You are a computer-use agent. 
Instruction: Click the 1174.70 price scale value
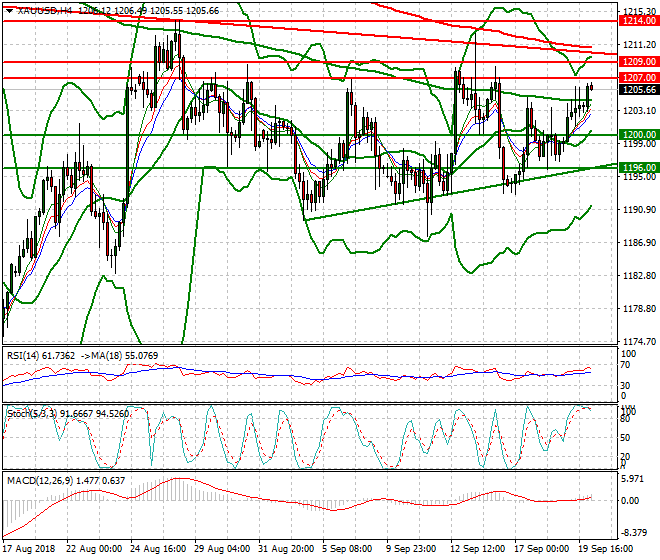pos(639,341)
